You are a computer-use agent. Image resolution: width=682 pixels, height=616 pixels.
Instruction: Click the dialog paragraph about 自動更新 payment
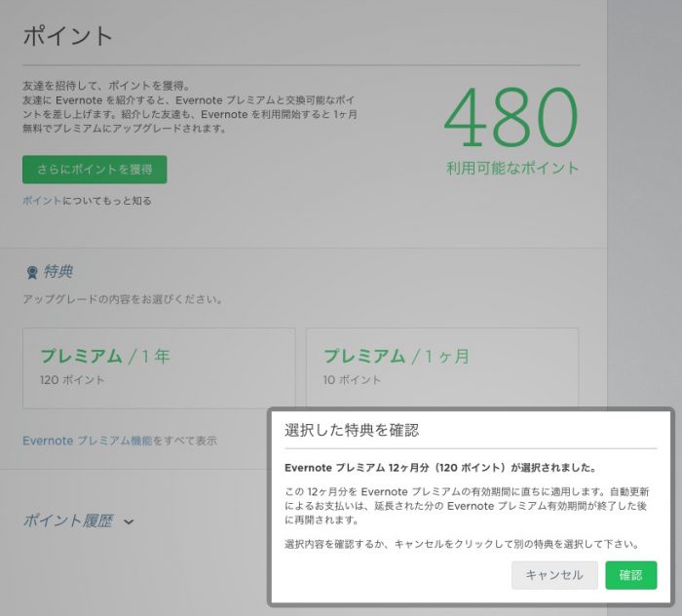coord(467,507)
